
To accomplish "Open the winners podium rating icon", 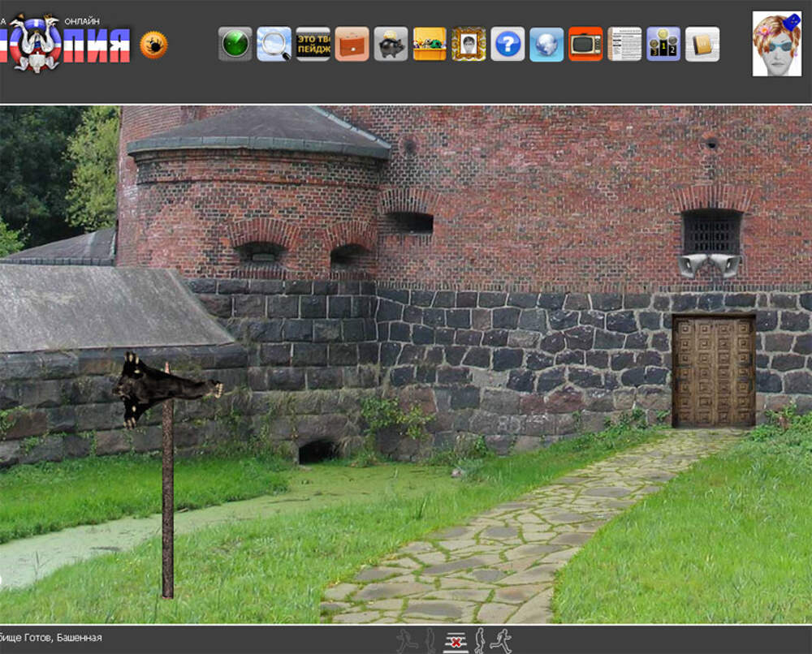I will click(663, 44).
